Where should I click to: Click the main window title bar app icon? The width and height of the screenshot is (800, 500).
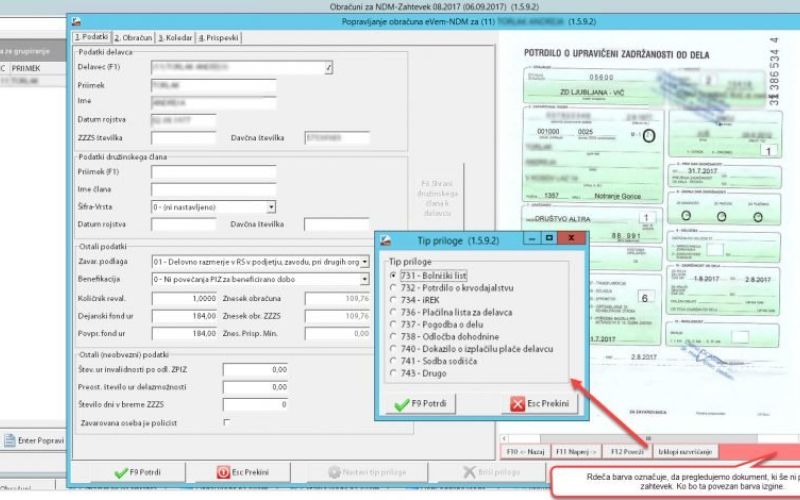77,21
